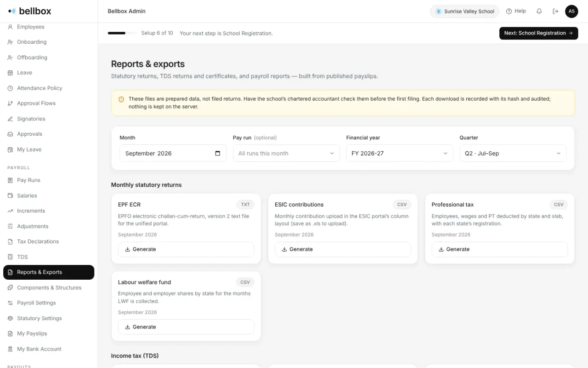Open Employees in the sidebar
The height and width of the screenshot is (368, 588).
[x=49, y=27]
